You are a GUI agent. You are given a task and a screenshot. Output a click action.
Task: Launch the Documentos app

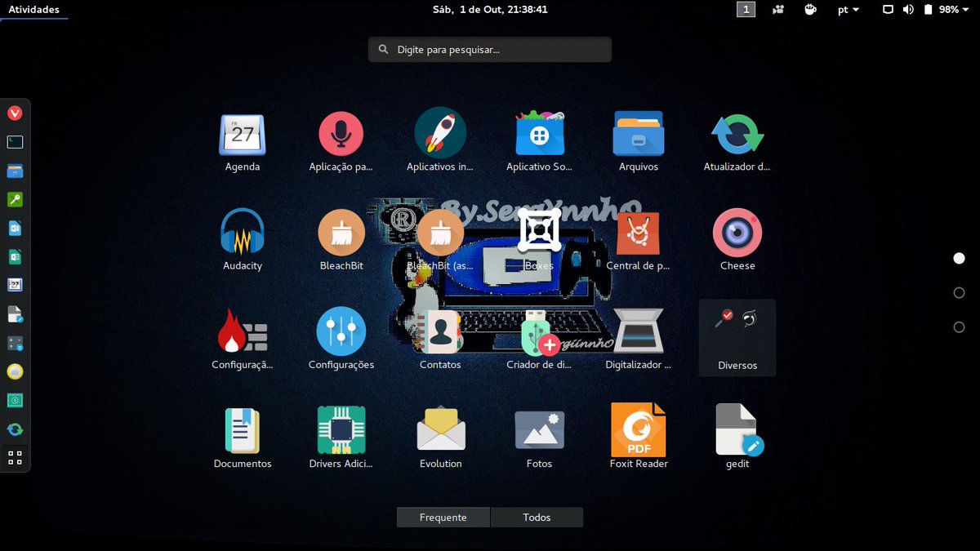243,430
